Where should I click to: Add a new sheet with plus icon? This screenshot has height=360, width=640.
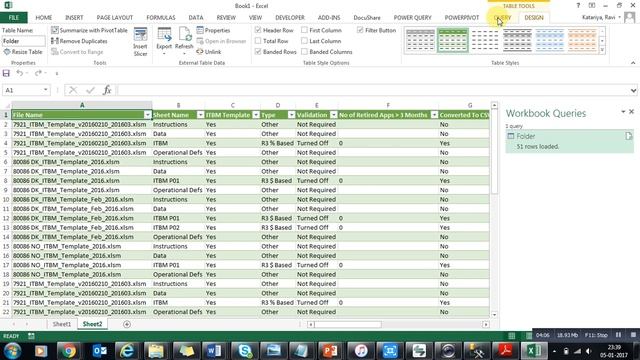[x=127, y=324]
